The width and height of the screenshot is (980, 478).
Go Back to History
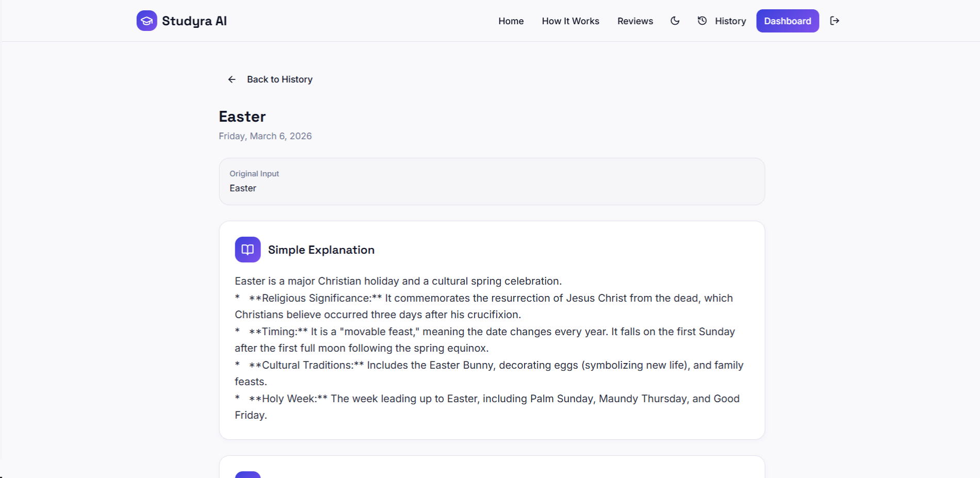click(280, 79)
